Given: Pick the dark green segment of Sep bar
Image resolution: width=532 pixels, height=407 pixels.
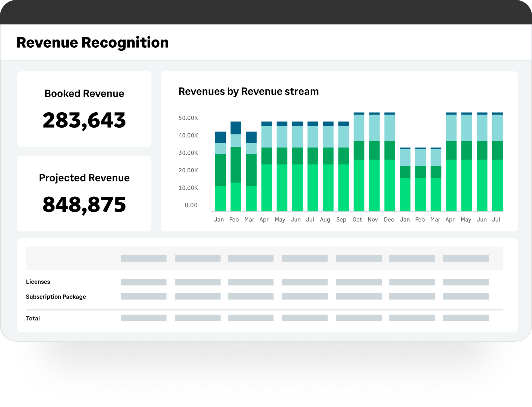Looking at the screenshot, I should pyautogui.click(x=343, y=156).
